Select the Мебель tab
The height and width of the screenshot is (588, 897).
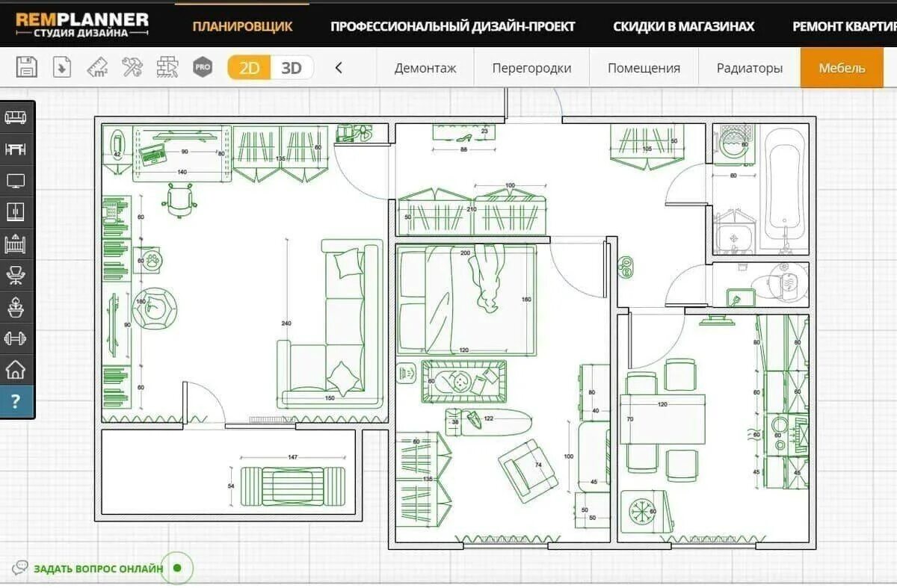[842, 68]
